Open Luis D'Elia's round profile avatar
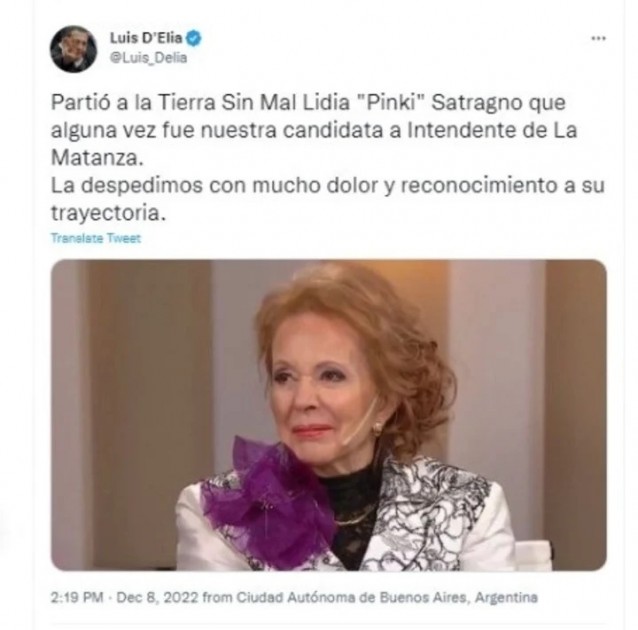 click(x=73, y=49)
